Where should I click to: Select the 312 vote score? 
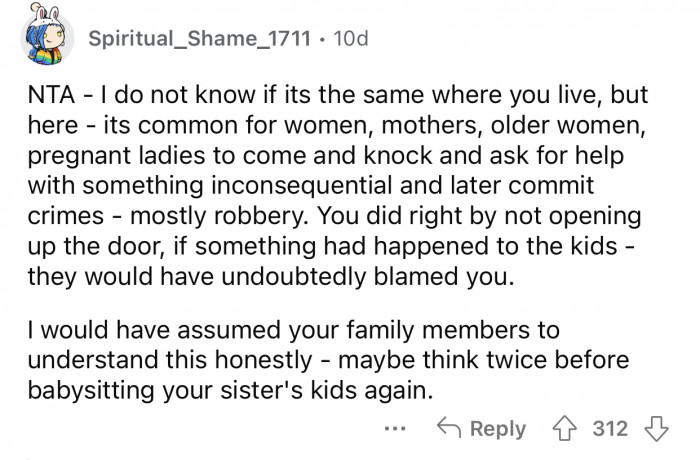(610, 429)
